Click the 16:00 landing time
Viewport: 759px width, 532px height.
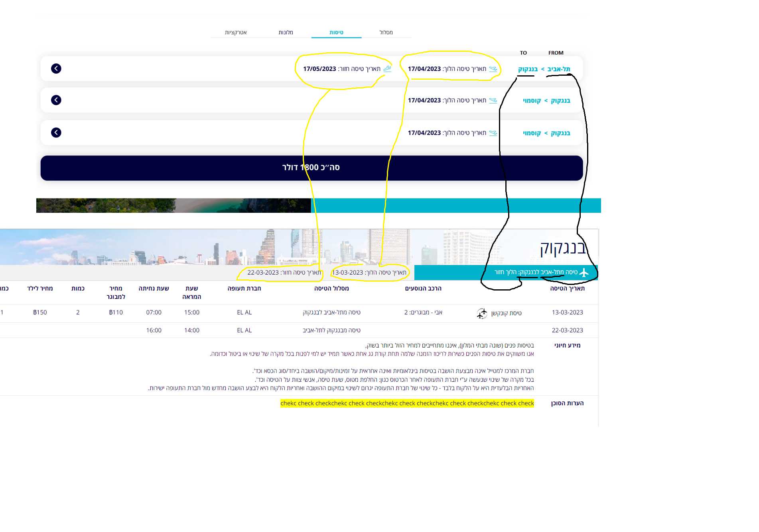click(154, 330)
